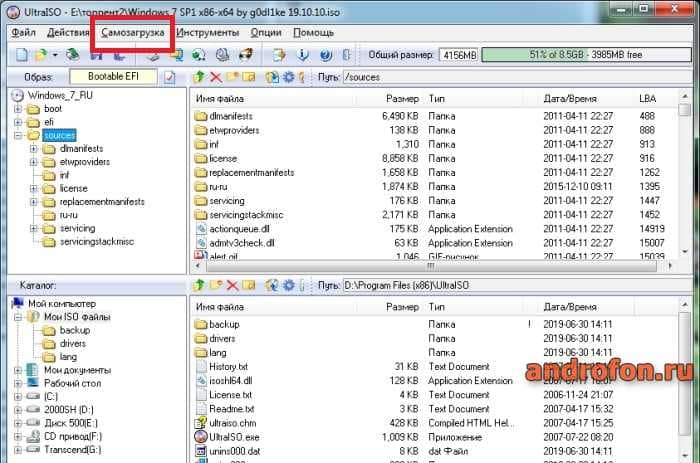Select Диск 500(E:) in catalog tree
Image resolution: width=700 pixels, height=463 pixels.
71,423
